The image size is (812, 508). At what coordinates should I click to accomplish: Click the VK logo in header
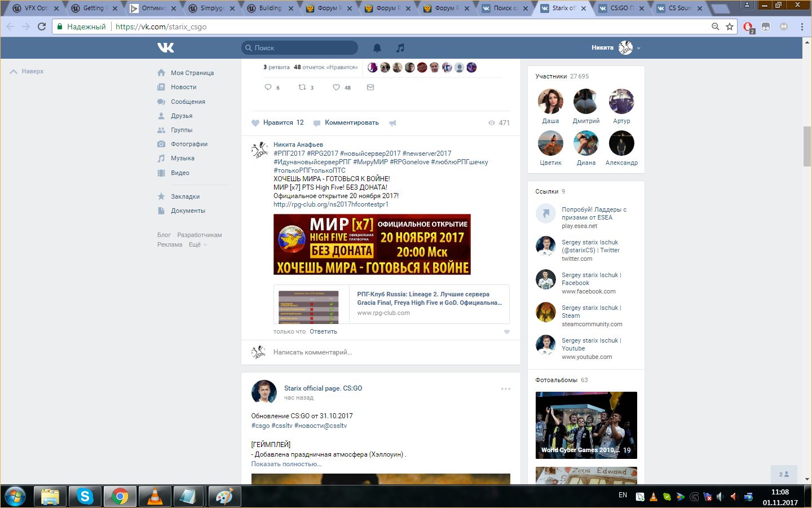pos(165,48)
